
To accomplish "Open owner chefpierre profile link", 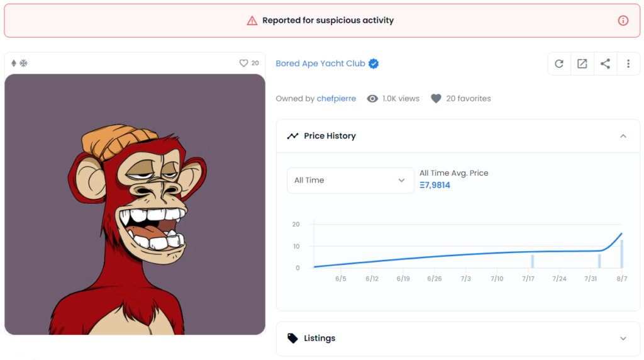I will tap(336, 99).
